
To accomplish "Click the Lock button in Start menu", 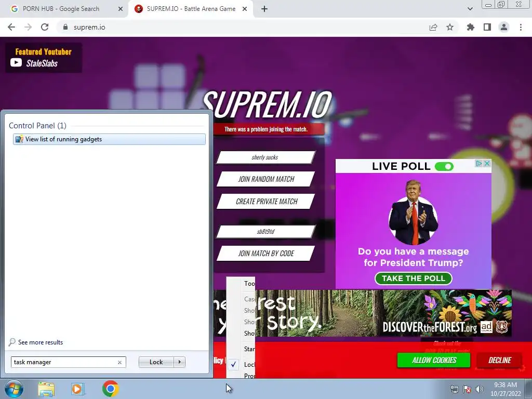I will [x=156, y=362].
